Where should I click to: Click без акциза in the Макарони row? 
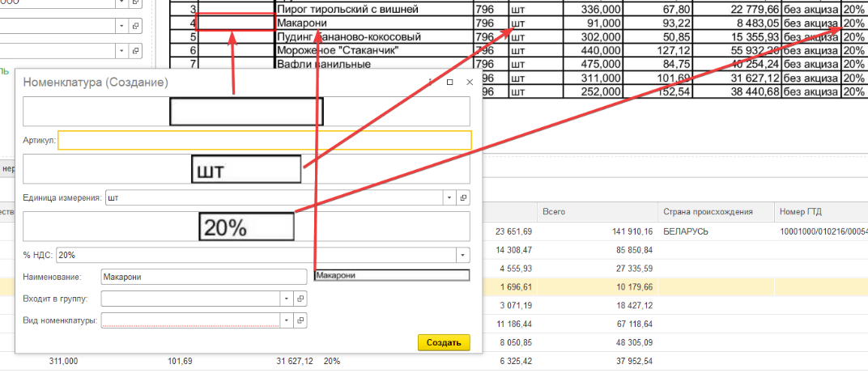coord(811,23)
